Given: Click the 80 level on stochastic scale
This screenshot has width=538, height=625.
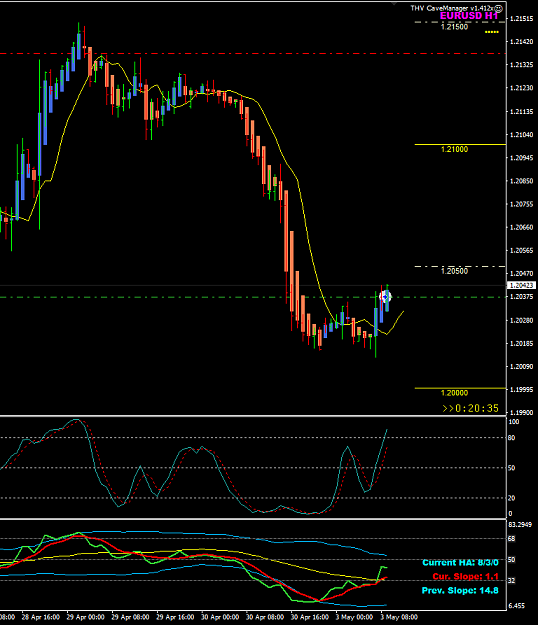Looking at the screenshot, I should click(512, 438).
